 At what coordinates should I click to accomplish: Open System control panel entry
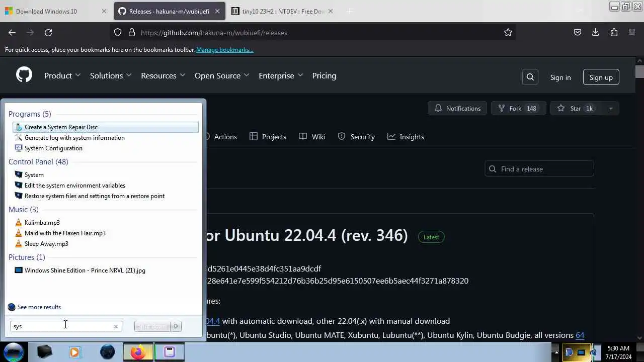coord(34,175)
